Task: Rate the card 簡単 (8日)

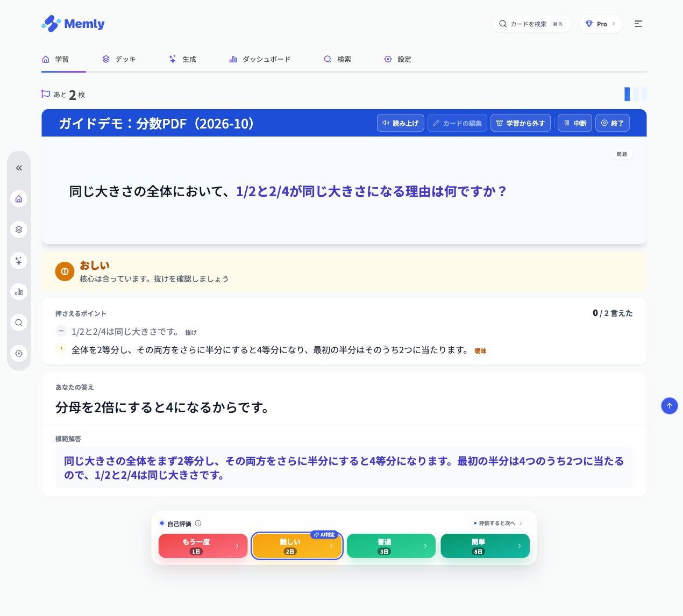Action: (485, 546)
